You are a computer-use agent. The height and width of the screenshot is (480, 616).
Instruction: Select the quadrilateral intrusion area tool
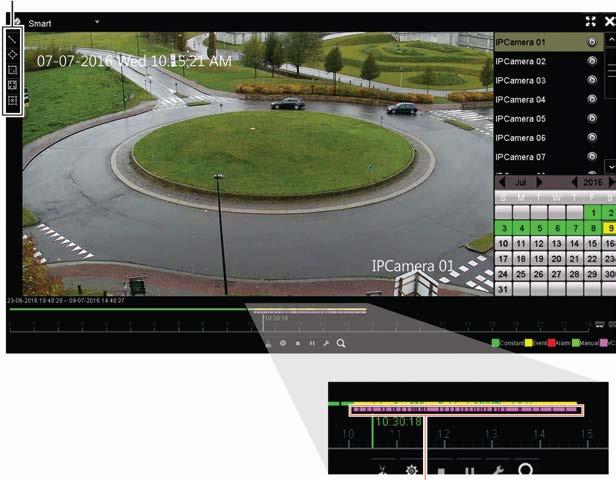pyautogui.click(x=13, y=54)
